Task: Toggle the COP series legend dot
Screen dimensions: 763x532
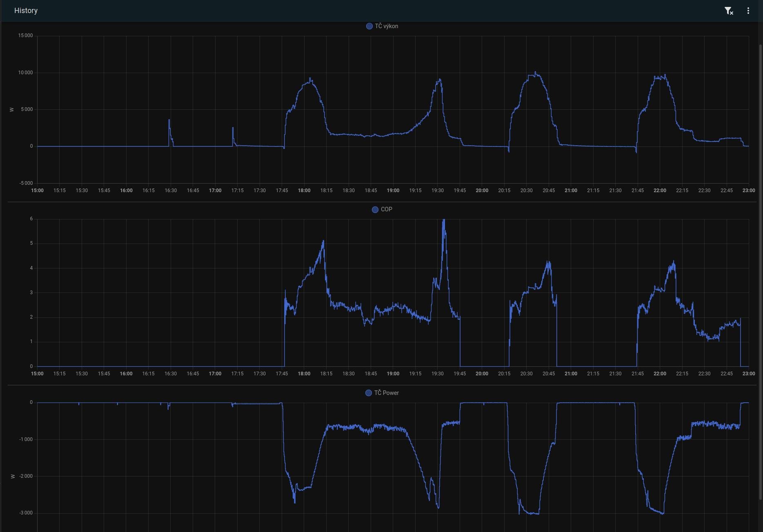Action: click(375, 210)
